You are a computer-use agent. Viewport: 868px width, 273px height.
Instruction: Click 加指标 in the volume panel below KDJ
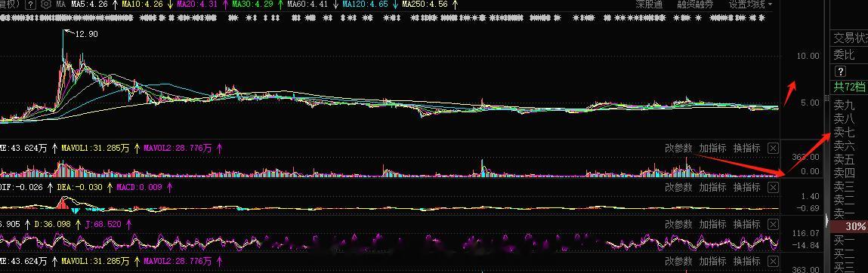point(712,261)
